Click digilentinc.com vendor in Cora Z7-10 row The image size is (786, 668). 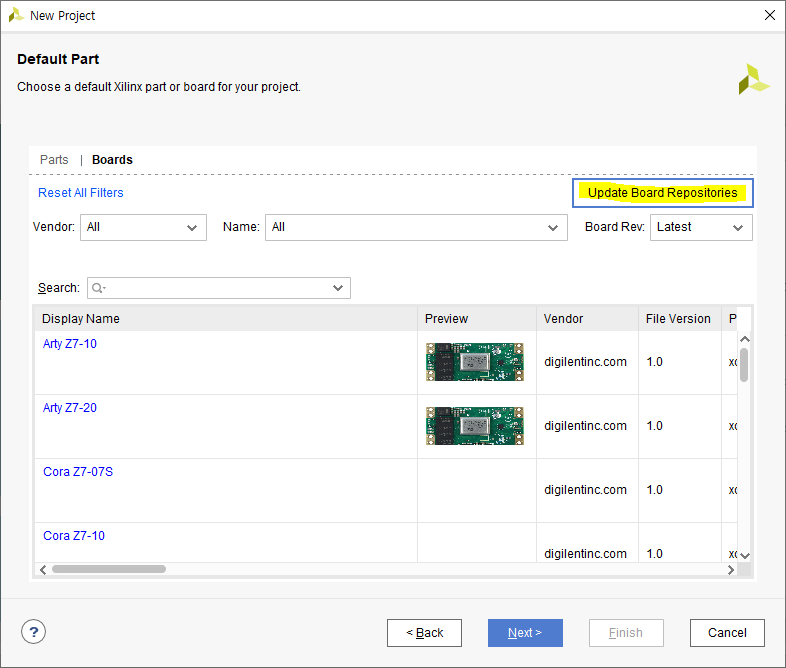click(585, 554)
